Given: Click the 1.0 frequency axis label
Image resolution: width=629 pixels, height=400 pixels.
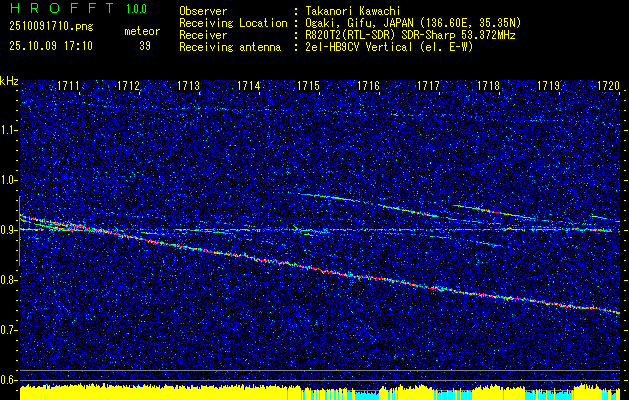Looking at the screenshot, I should click(8, 180).
